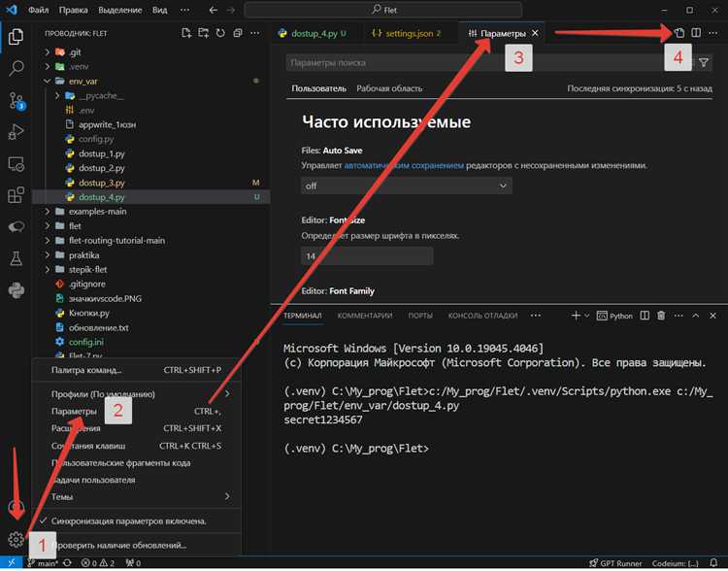Screen dimensions: 728x571
Task: Expand the stepik-flet folder
Action: tap(47, 269)
